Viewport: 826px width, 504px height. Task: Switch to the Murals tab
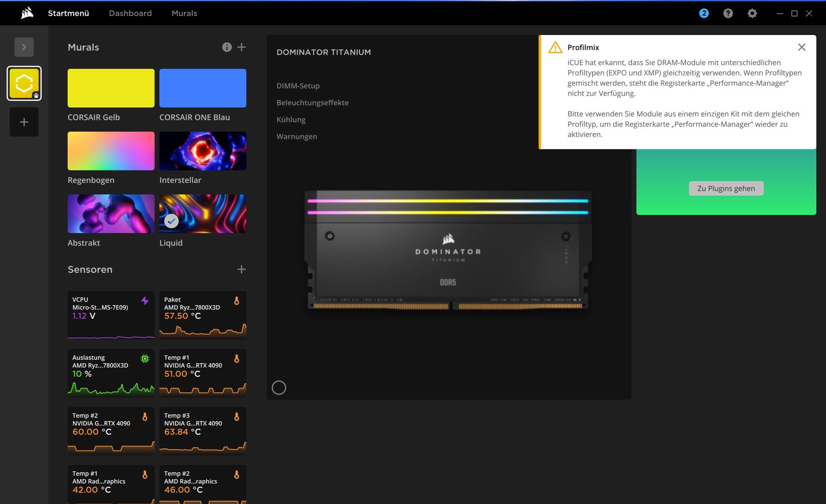coord(184,13)
